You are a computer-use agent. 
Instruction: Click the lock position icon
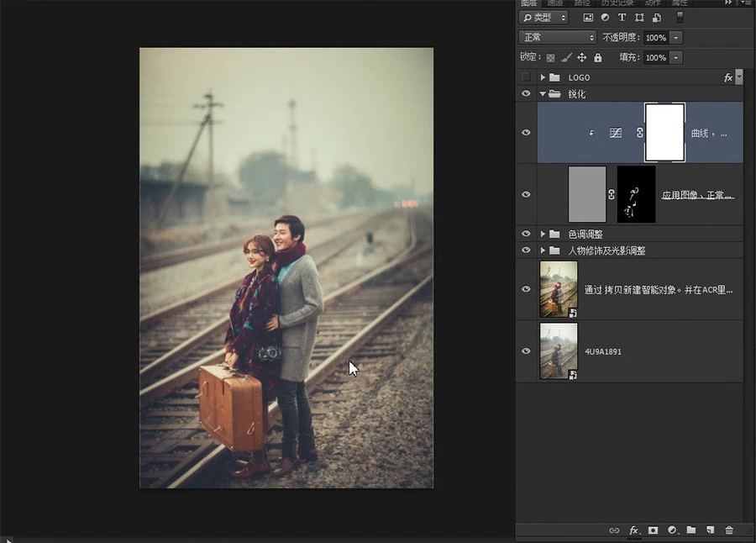tap(582, 58)
